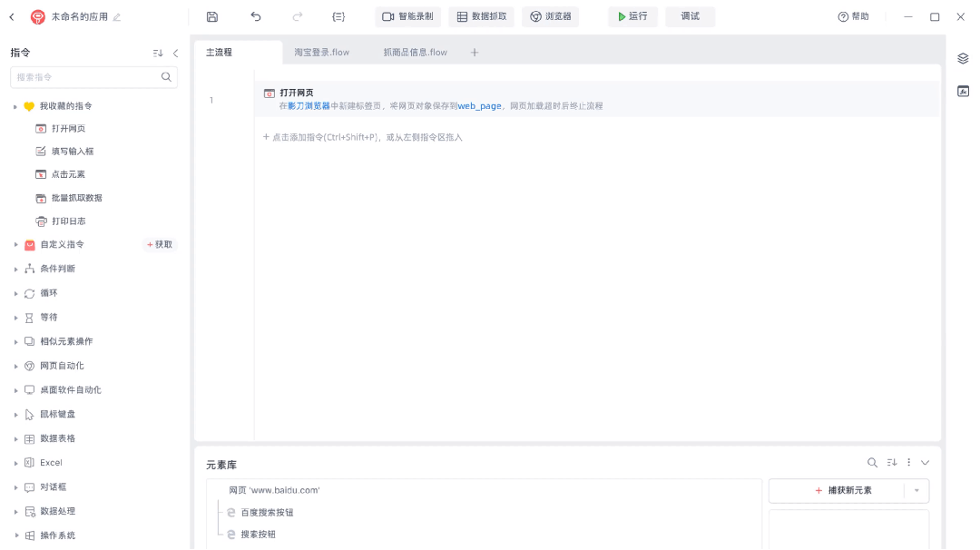This screenshot has height=550, width=980.
Task: Edit the app name with the pencil icon
Action: pos(117,17)
